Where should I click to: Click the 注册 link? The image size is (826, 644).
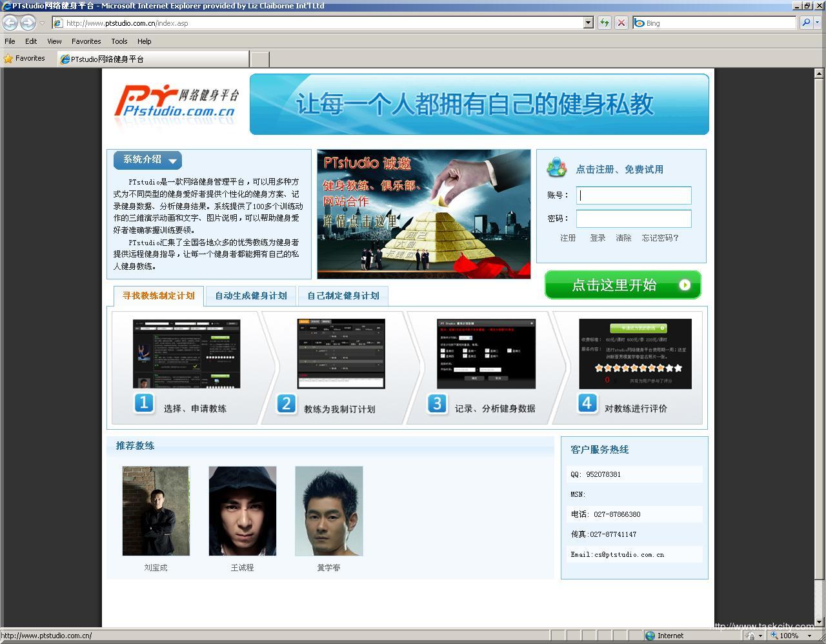(x=568, y=238)
